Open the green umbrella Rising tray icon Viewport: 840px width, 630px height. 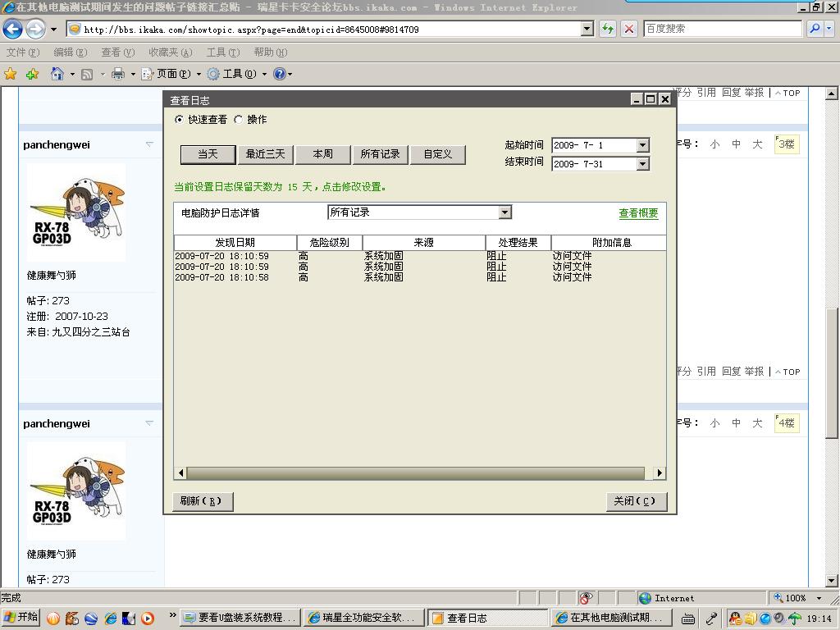tap(795, 619)
